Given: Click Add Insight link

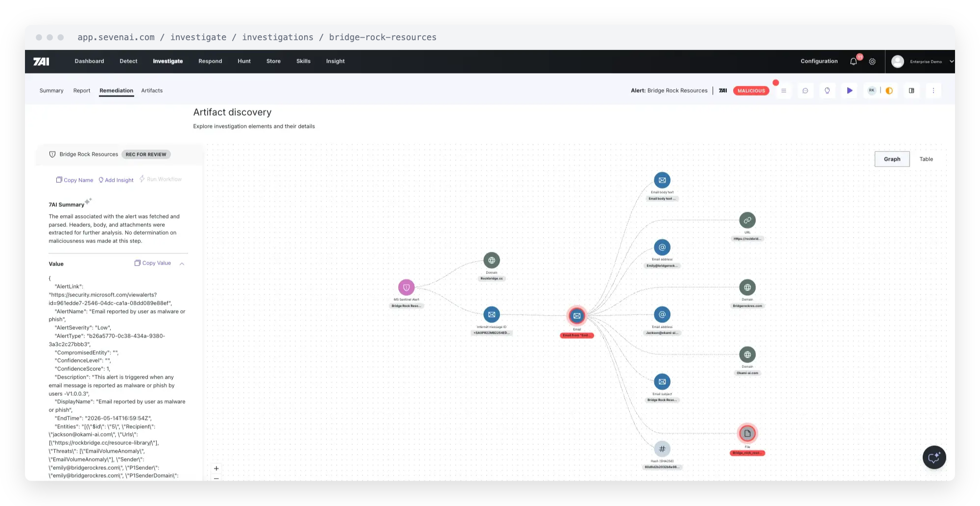Looking at the screenshot, I should coord(116,180).
